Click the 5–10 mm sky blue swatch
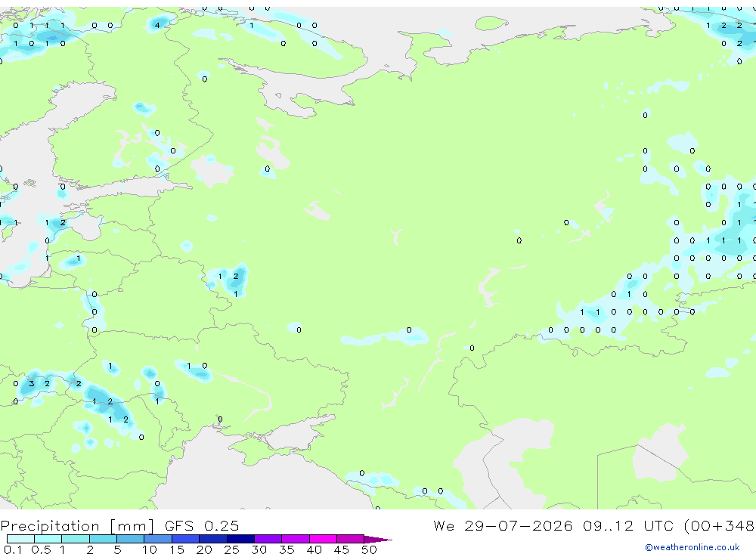This screenshot has width=756, height=554. coord(131,539)
